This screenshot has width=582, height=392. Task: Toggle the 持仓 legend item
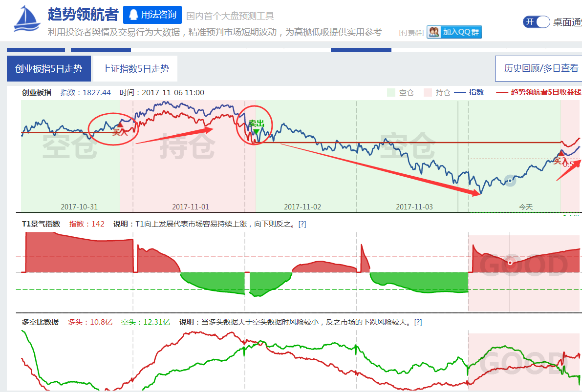[x=428, y=92]
